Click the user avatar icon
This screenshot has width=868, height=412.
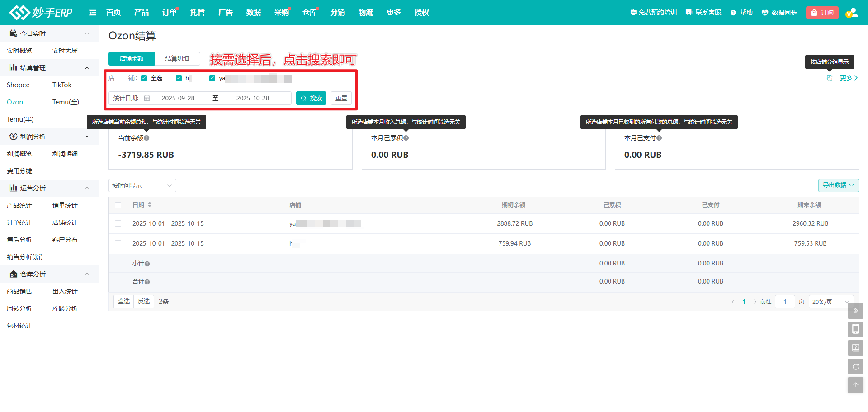(x=851, y=13)
